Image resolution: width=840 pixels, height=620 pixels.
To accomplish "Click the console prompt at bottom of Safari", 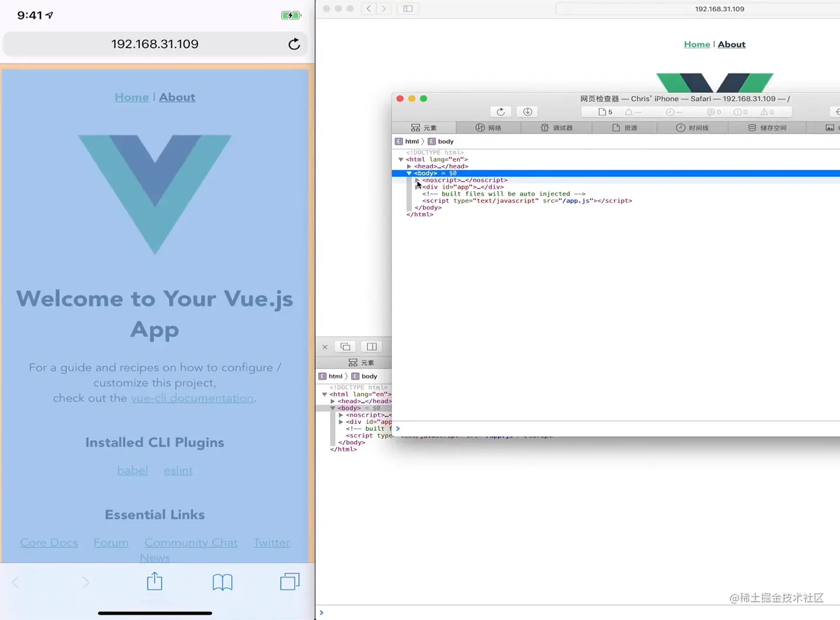I will coord(578,613).
